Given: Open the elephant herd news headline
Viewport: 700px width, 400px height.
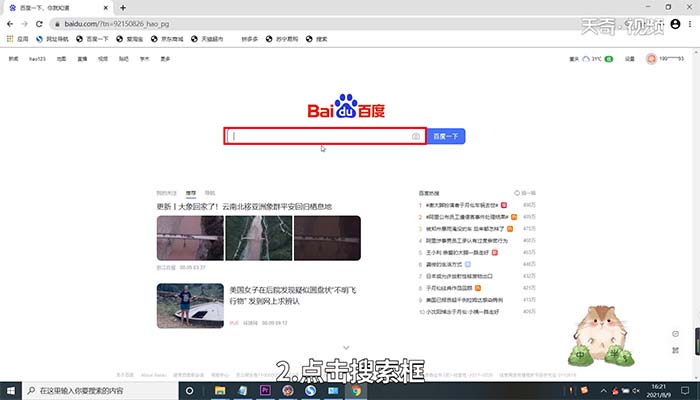Looking at the screenshot, I should (x=244, y=206).
